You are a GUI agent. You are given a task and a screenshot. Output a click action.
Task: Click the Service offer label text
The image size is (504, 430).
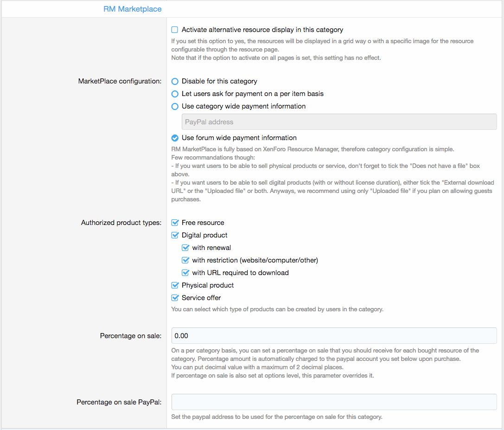click(x=201, y=298)
